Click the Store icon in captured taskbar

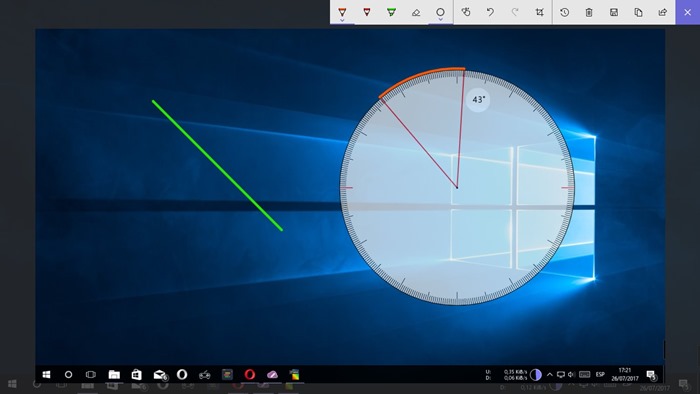pyautogui.click(x=137, y=374)
